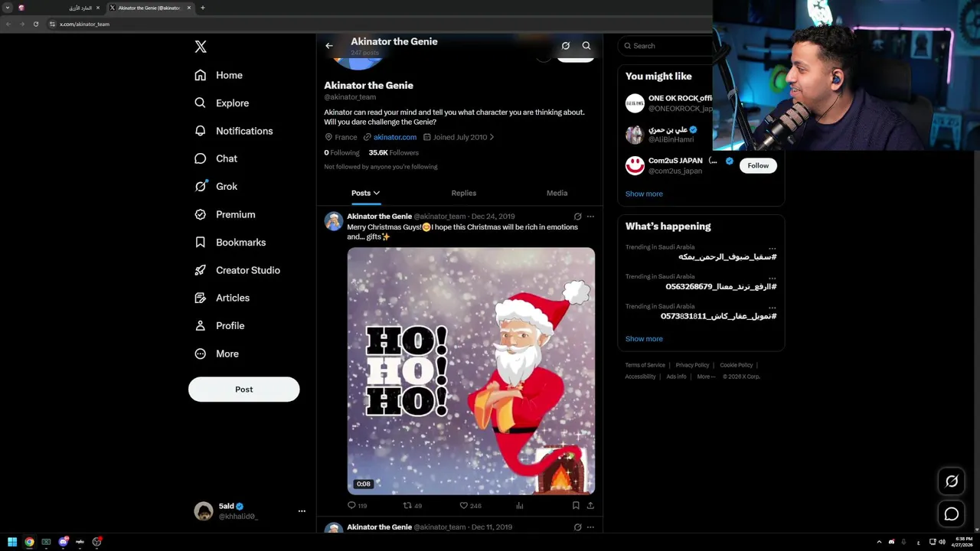Expand the Posts tab dropdown arrow
This screenshot has width=980, height=551.
(377, 193)
